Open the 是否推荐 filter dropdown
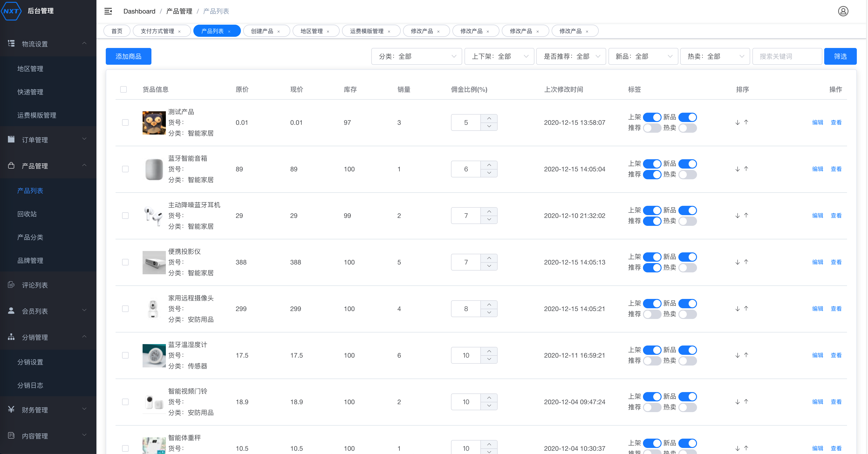 [571, 56]
